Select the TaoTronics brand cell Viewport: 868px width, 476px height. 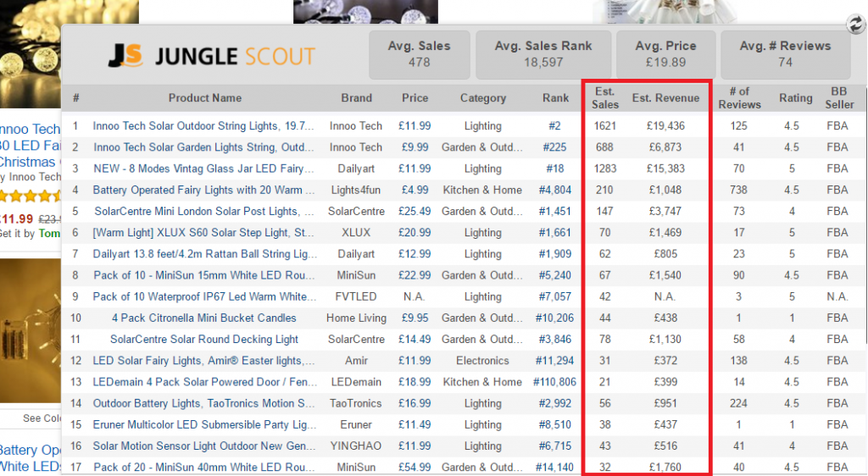(x=355, y=403)
